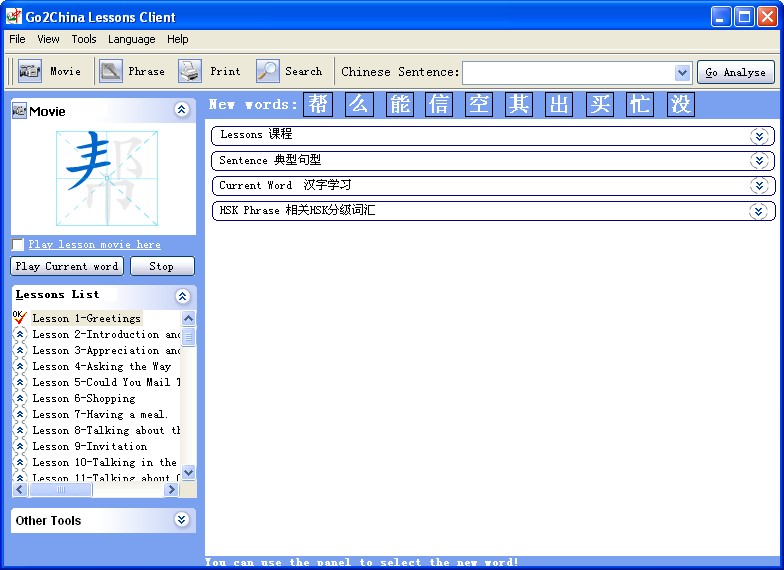
Task: Select Lesson 4-Asking the Way
Action: (102, 366)
